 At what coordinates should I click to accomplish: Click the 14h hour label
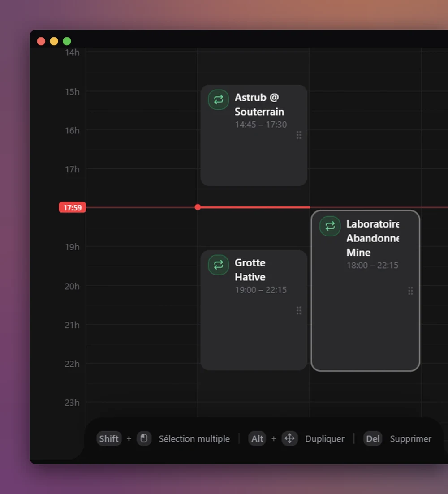72,52
